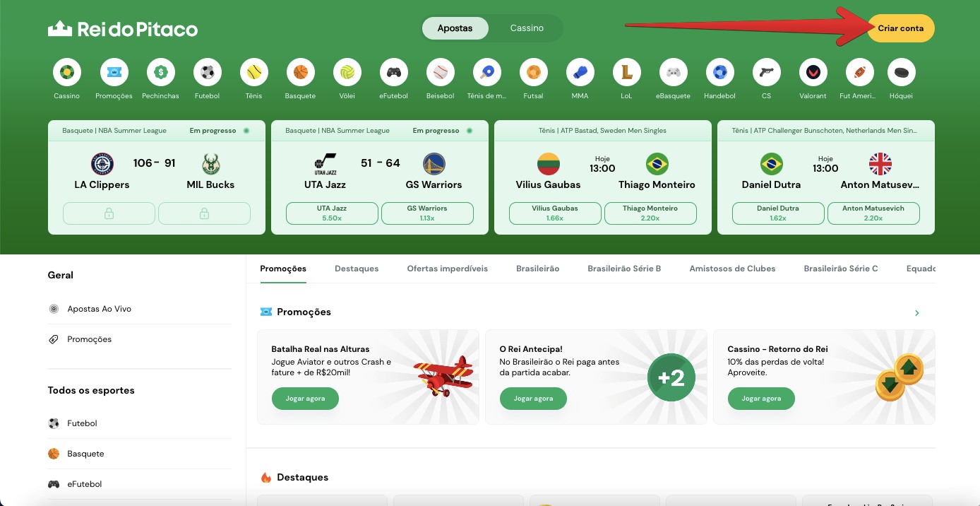Select the Basquete basketball icon
The image size is (980, 506).
tap(301, 72)
